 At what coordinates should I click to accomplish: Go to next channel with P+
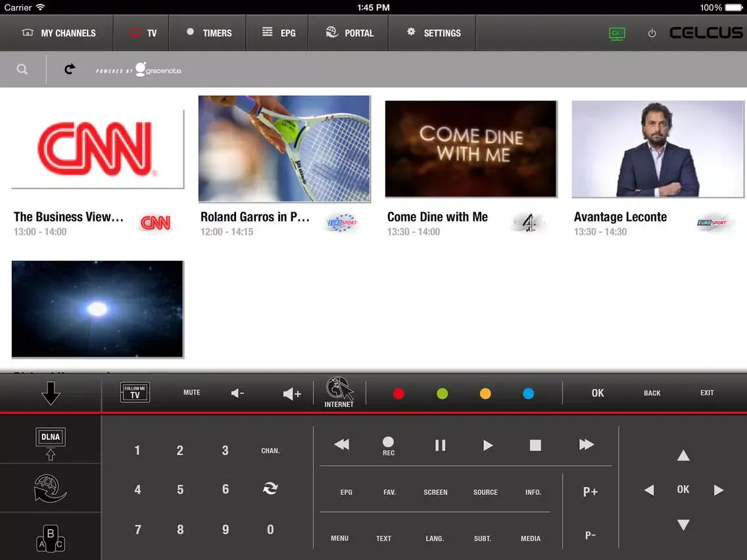pos(590,492)
